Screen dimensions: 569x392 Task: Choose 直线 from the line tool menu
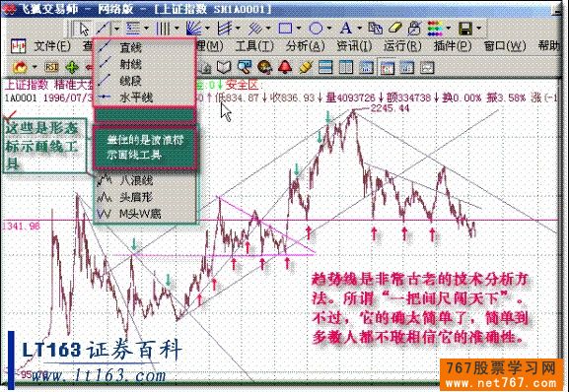pos(130,47)
